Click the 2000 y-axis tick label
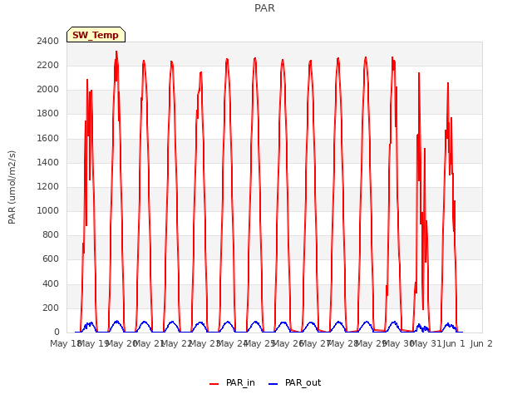532x399 pixels. 48,90
